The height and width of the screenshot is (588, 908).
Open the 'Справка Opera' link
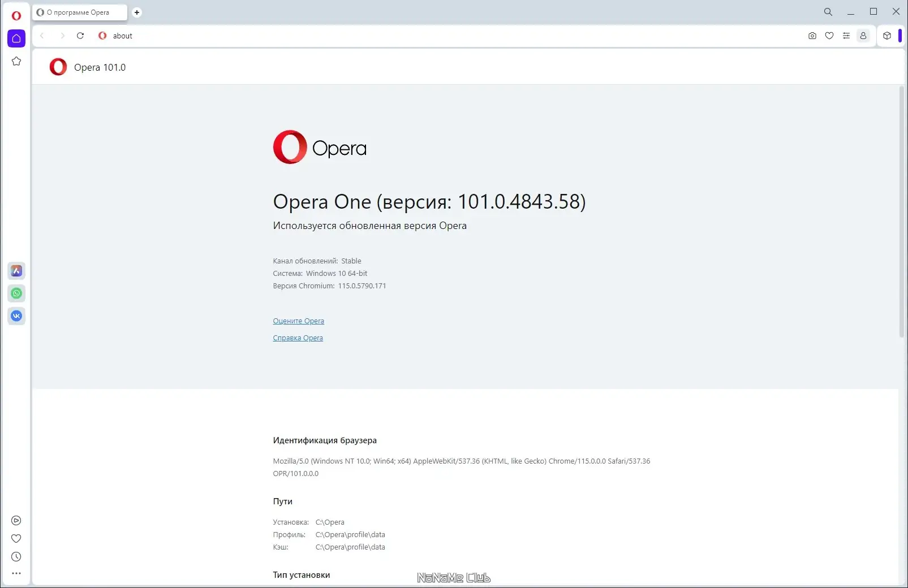(x=298, y=338)
